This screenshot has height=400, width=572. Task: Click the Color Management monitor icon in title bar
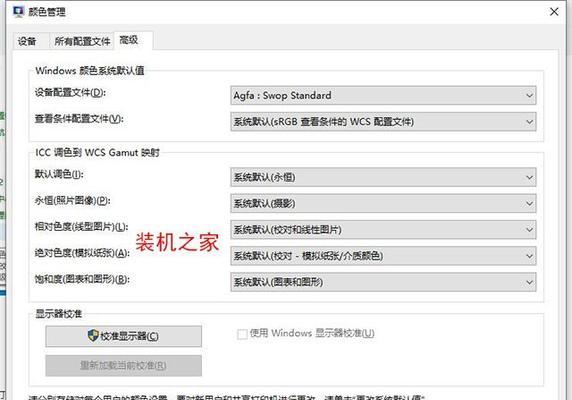click(x=18, y=12)
